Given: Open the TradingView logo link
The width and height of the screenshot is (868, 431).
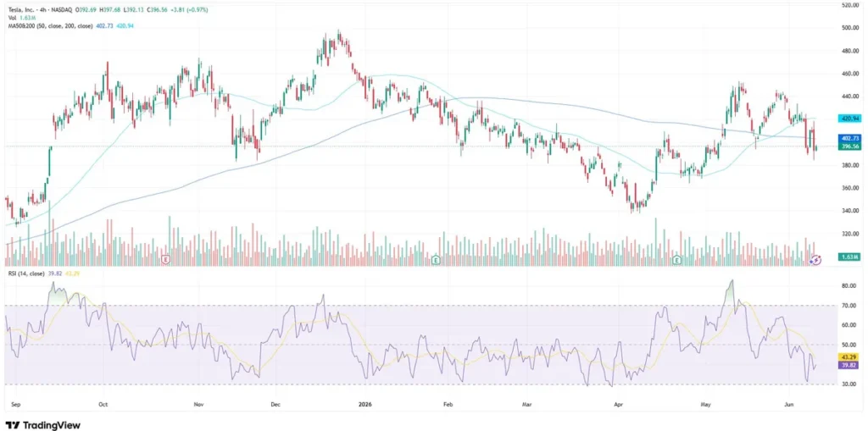Looking at the screenshot, I should tap(44, 425).
